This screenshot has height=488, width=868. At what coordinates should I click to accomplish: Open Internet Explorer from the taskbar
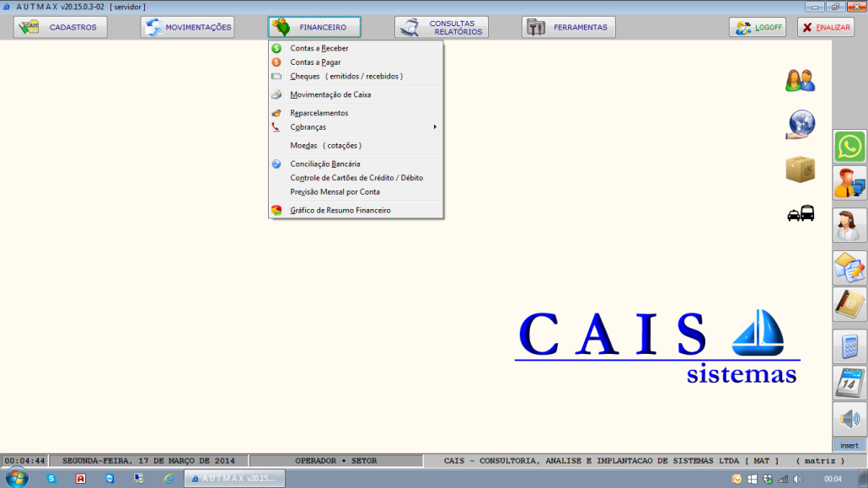[x=169, y=479]
